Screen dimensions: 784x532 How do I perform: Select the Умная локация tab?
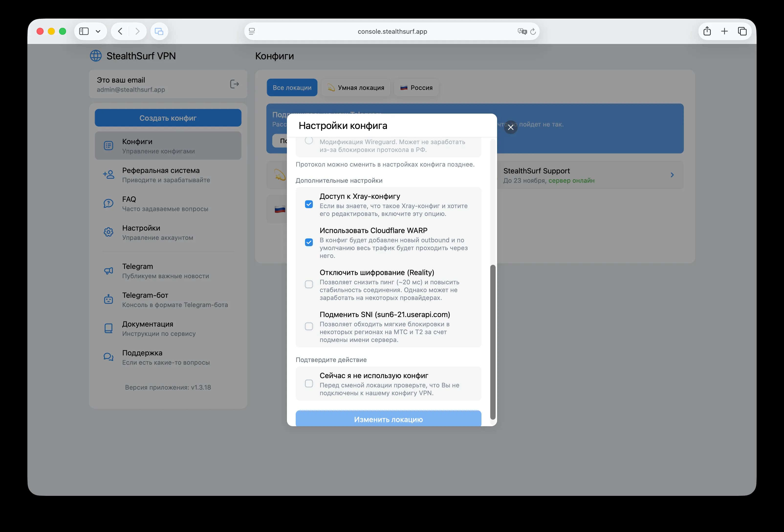pos(356,88)
